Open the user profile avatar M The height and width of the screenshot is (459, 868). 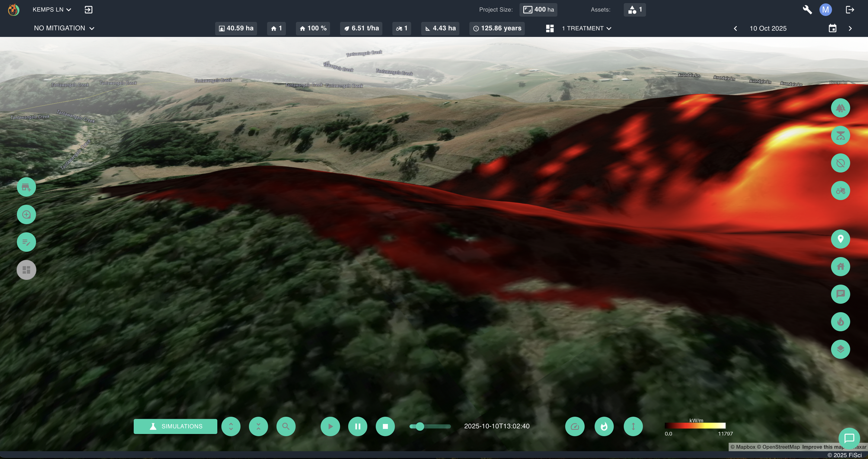coord(826,10)
